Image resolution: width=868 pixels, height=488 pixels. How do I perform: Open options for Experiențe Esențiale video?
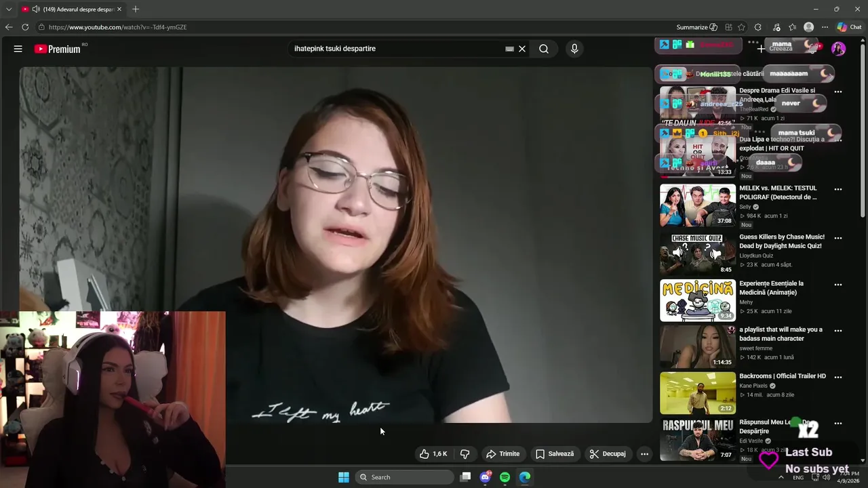coord(838,285)
